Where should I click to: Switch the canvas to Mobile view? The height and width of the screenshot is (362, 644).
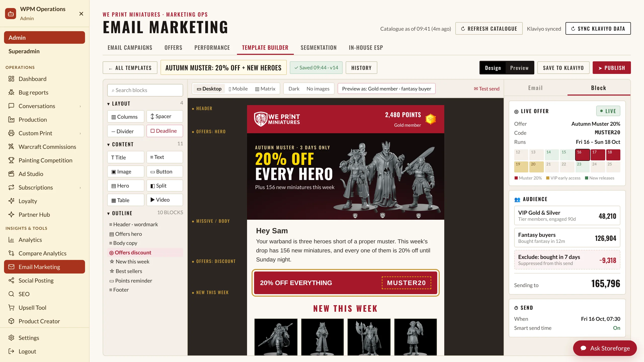(238, 89)
